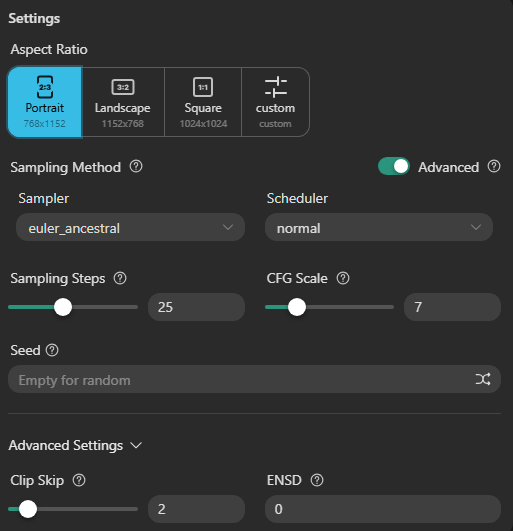Collapse the Advanced Settings section
The image size is (513, 531).
pos(76,445)
